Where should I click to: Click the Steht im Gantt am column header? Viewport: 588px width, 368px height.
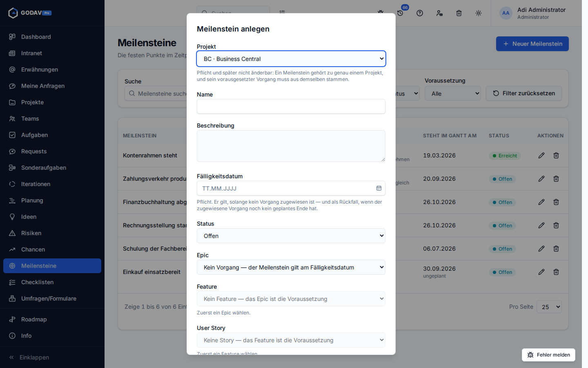coord(450,136)
